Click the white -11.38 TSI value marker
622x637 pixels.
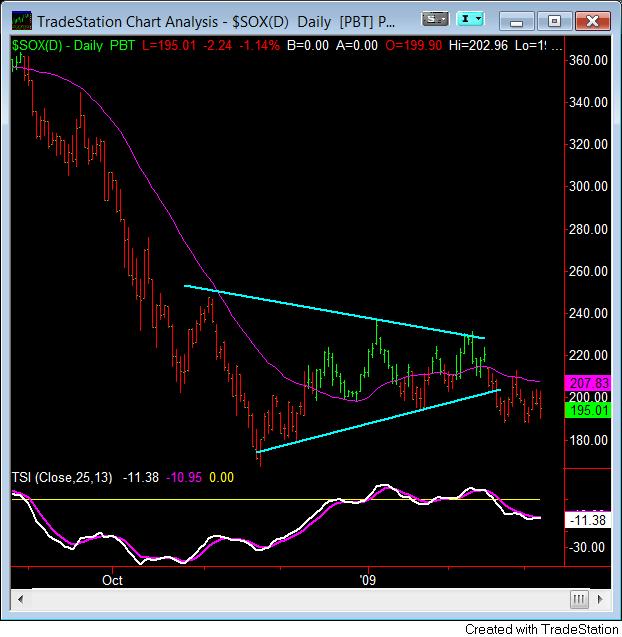[x=588, y=520]
